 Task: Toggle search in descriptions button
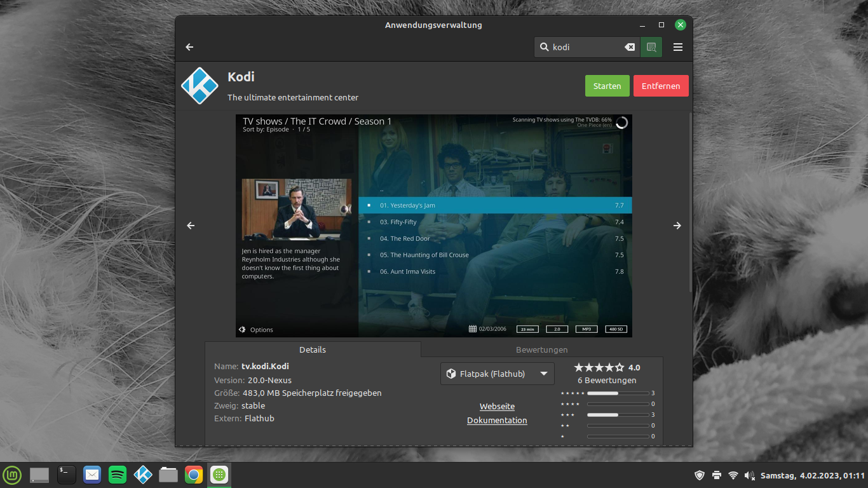click(x=651, y=47)
